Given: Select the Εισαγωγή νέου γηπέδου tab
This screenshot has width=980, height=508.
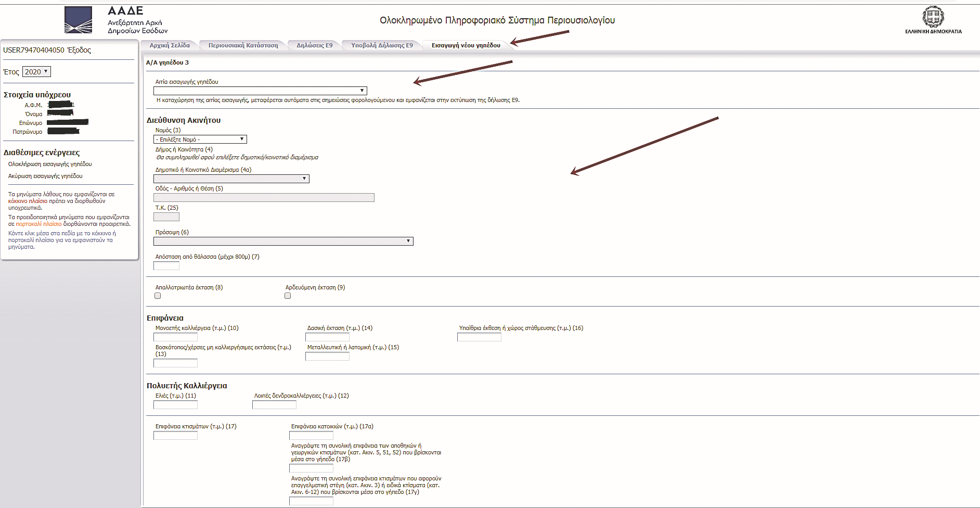Looking at the screenshot, I should [466, 45].
